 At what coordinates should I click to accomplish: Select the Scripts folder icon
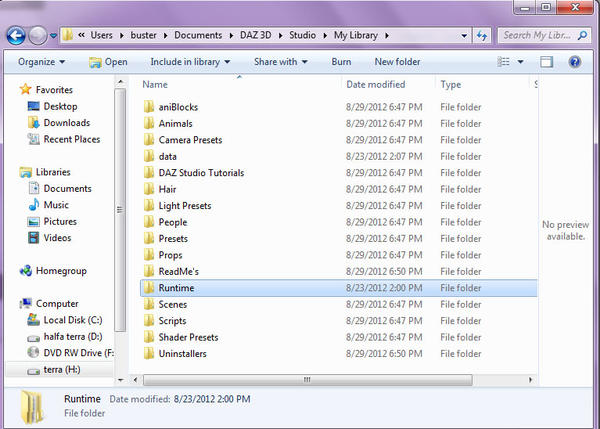(149, 321)
